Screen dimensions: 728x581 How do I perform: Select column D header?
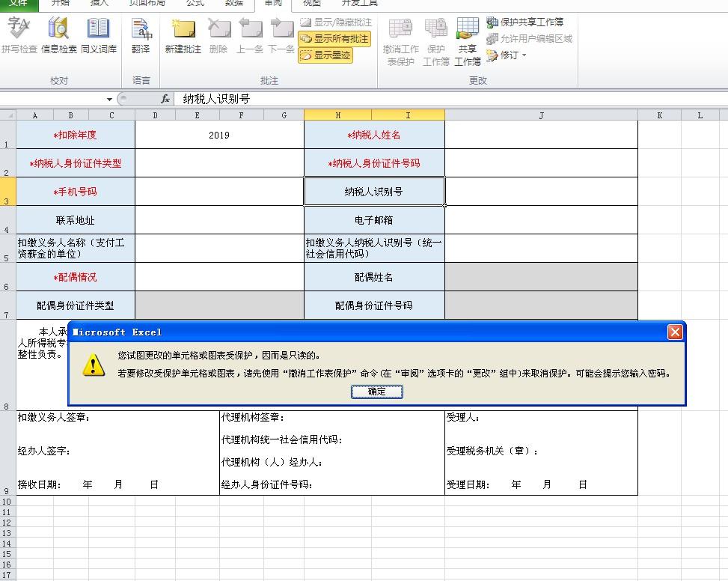[155, 115]
